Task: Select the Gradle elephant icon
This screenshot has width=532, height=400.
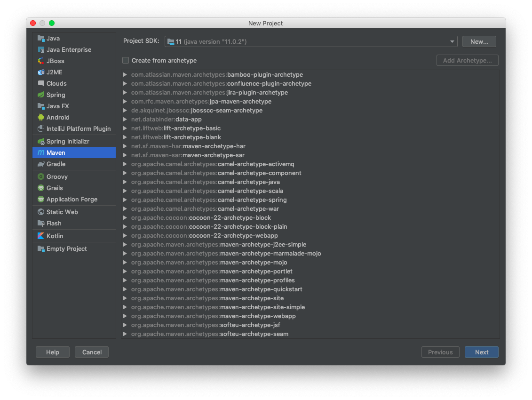Action: [41, 164]
